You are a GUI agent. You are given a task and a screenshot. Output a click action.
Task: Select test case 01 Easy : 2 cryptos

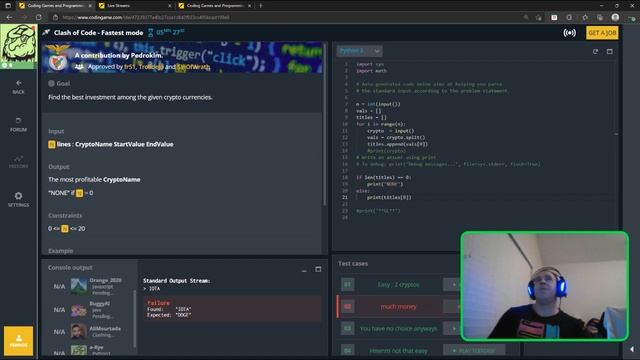[x=398, y=284]
